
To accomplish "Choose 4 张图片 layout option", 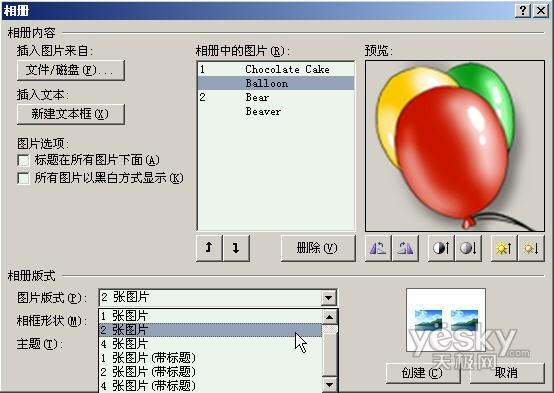I will pos(210,344).
